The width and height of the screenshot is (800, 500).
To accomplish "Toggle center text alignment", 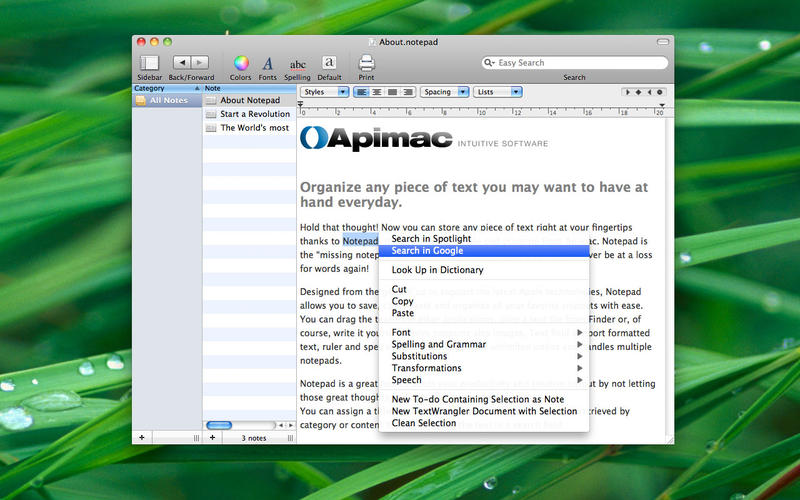I will click(376, 92).
